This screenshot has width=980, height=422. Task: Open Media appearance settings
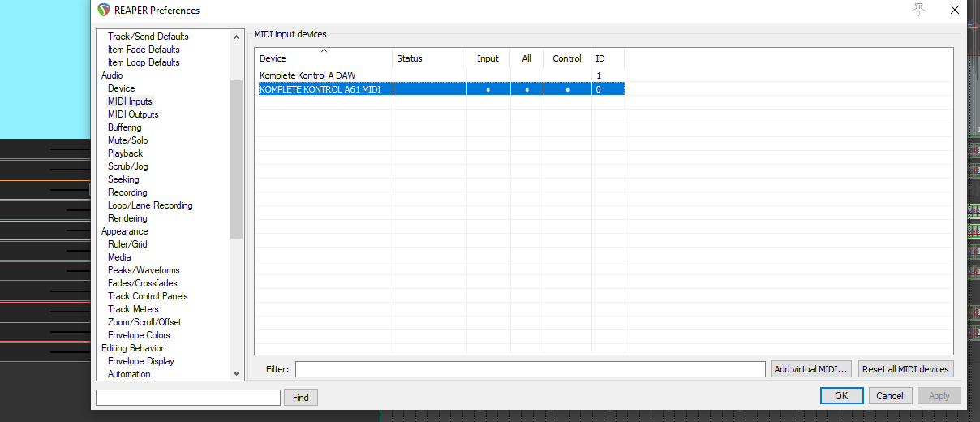(x=119, y=257)
